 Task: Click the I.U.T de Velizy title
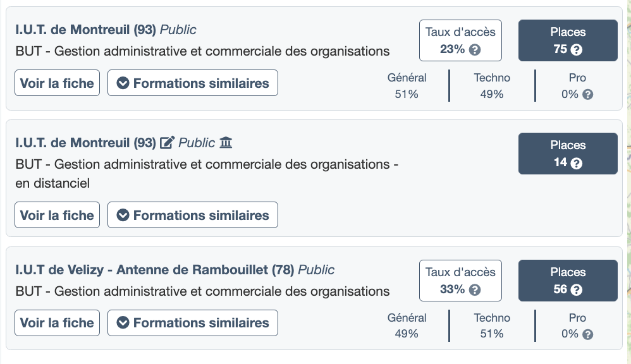[154, 270]
